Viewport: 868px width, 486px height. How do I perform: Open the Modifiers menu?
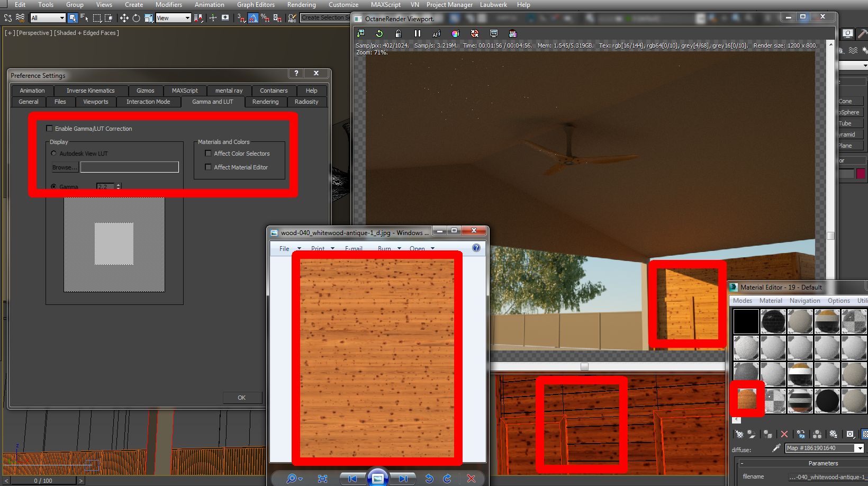pos(169,5)
